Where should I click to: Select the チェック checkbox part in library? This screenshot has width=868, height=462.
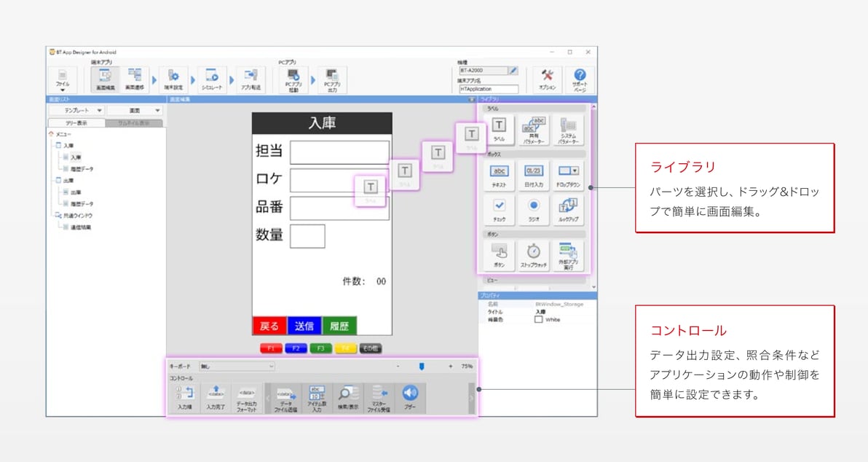point(499,210)
